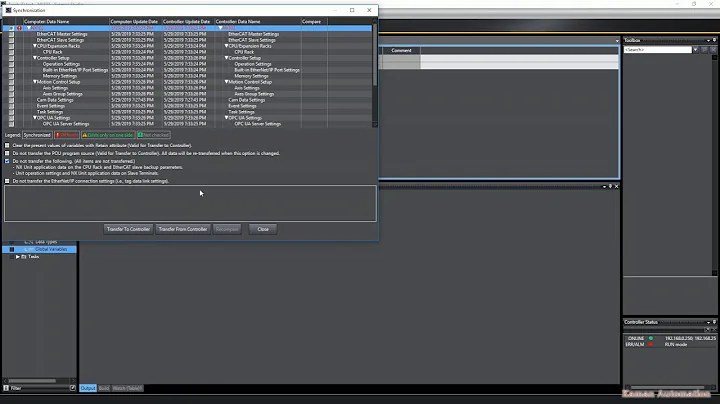Toggle the filter checkbox in the explorer
This screenshot has height=404, width=720.
tap(73, 388)
